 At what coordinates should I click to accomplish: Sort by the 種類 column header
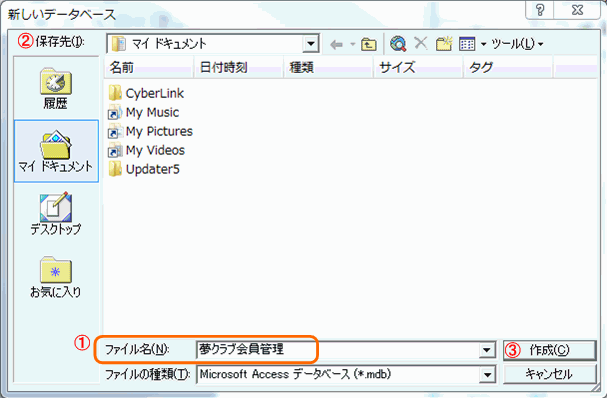[x=328, y=67]
